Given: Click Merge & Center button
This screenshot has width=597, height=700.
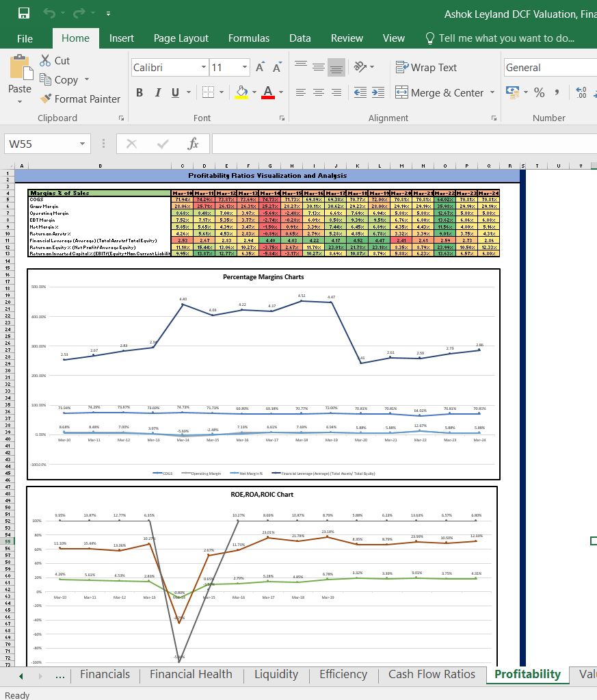Looking at the screenshot, I should [x=439, y=92].
